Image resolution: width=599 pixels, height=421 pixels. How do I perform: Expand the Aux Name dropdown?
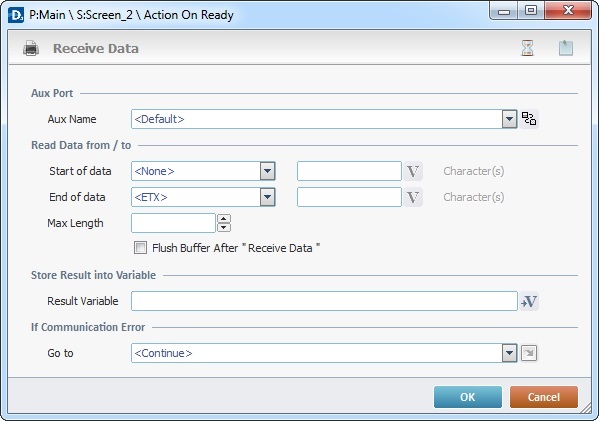(x=509, y=119)
